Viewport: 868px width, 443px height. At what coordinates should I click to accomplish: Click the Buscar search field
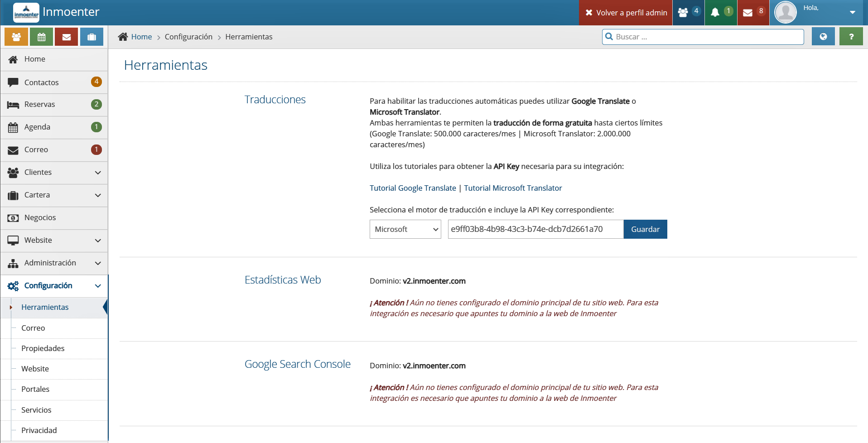tap(703, 37)
